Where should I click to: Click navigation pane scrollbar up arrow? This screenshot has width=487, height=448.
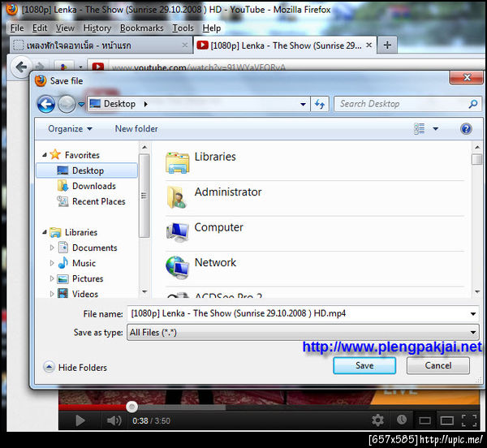pyautogui.click(x=144, y=147)
